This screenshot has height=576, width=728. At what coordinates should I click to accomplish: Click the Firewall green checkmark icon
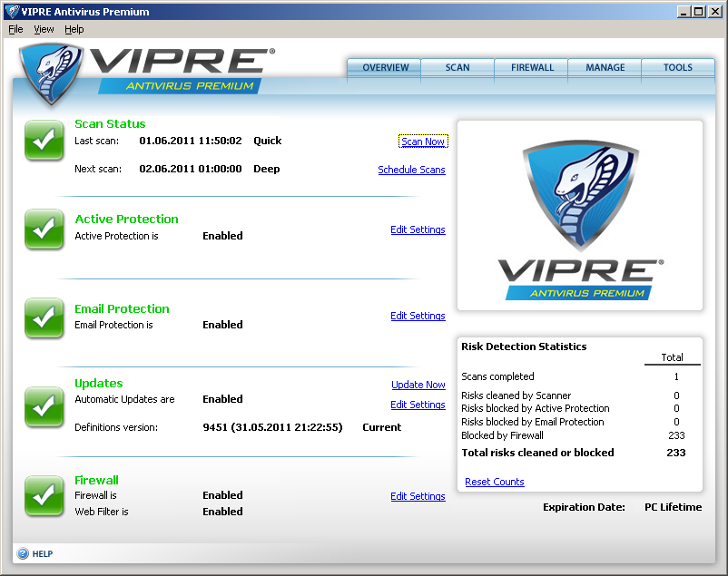tap(44, 495)
